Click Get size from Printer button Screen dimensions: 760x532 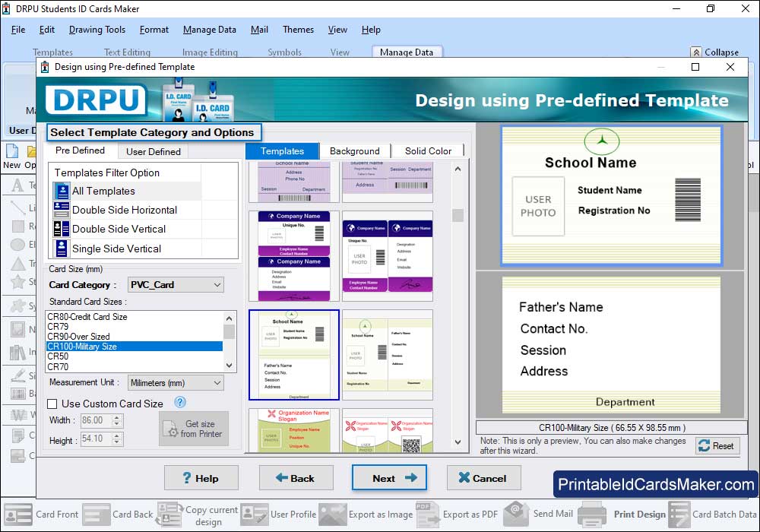[x=194, y=429]
